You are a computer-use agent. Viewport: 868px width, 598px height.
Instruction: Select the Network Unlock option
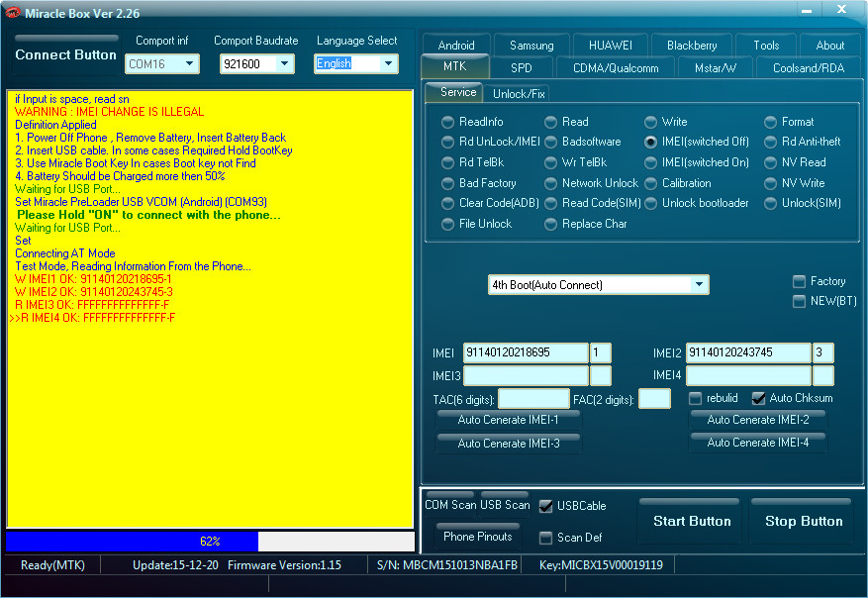click(551, 183)
